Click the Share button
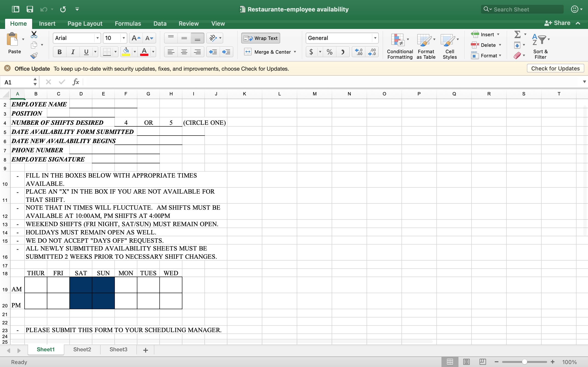 (557, 23)
